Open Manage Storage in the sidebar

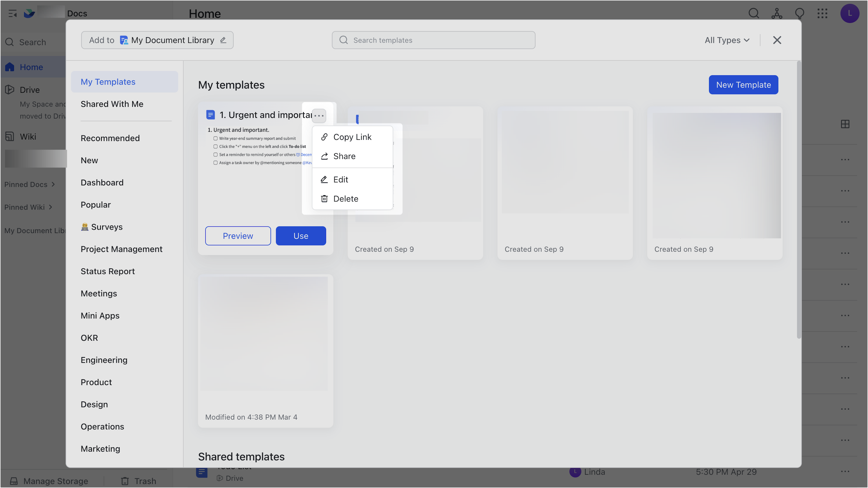pos(49,481)
